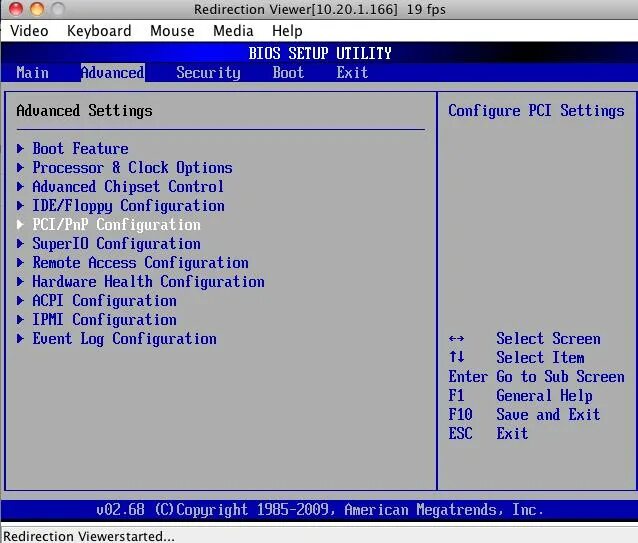Click the F1 key label
The width and height of the screenshot is (638, 543).
click(456, 396)
